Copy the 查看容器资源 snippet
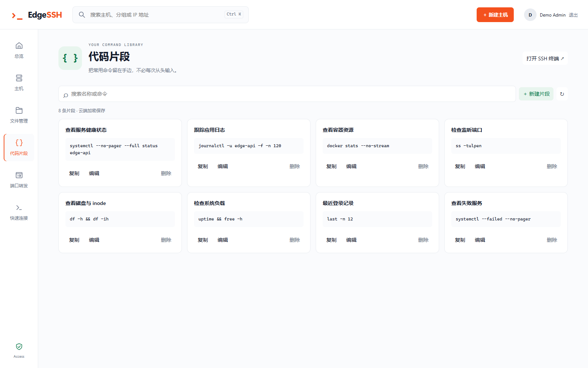 point(331,166)
